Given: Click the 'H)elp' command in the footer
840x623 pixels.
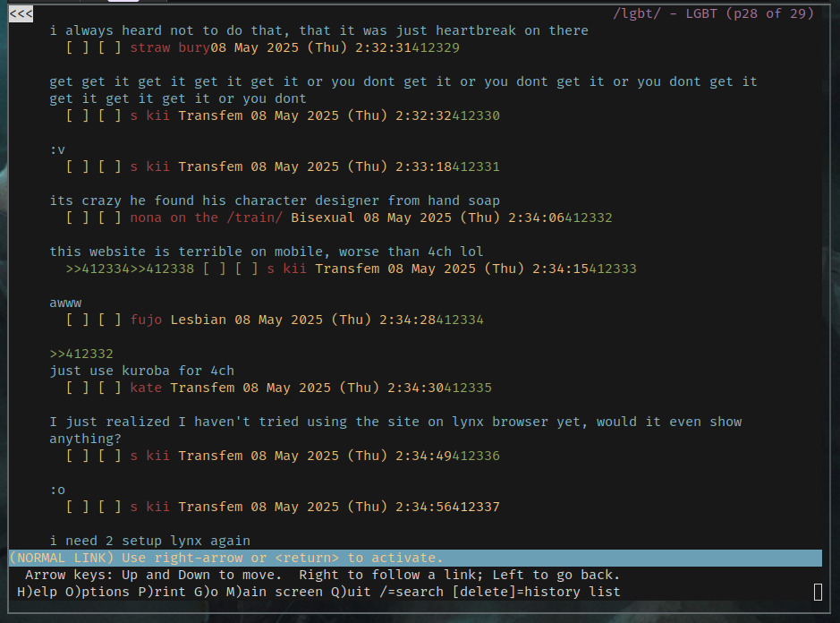Looking at the screenshot, I should tap(37, 592).
